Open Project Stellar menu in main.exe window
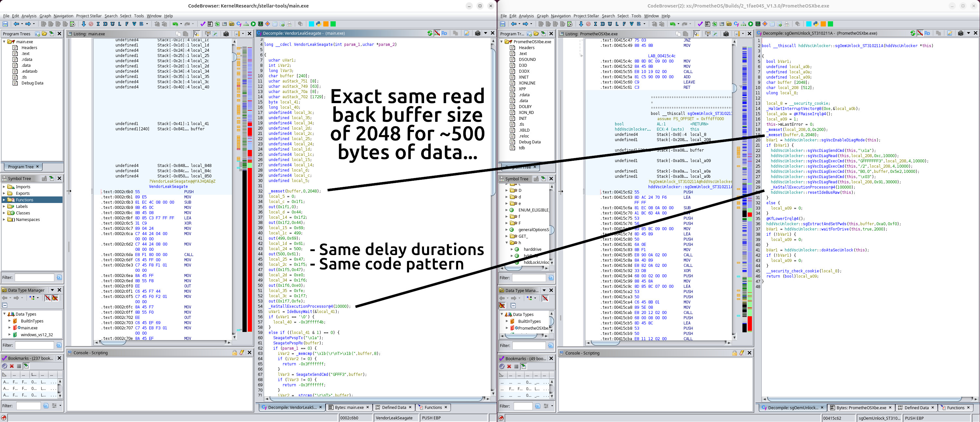The image size is (980, 422). pyautogui.click(x=89, y=16)
